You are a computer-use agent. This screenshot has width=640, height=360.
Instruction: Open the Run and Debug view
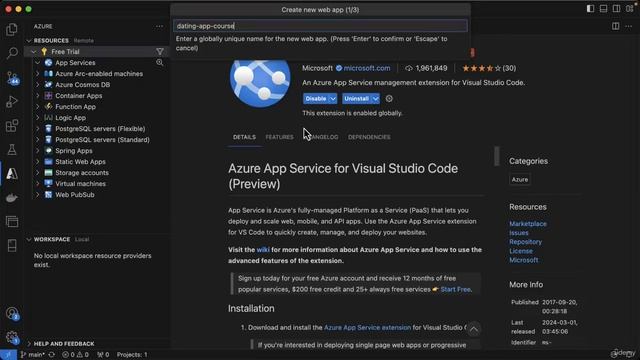[x=12, y=102]
